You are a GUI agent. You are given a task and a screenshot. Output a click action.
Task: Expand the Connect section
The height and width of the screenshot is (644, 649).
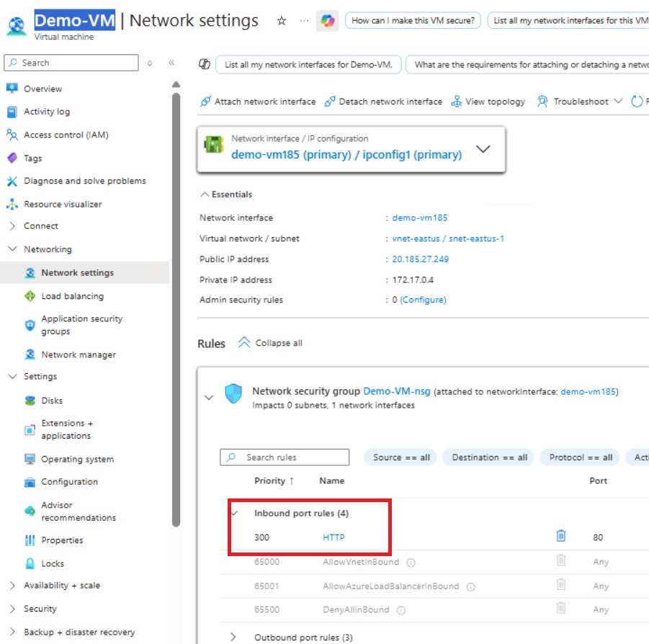(12, 225)
